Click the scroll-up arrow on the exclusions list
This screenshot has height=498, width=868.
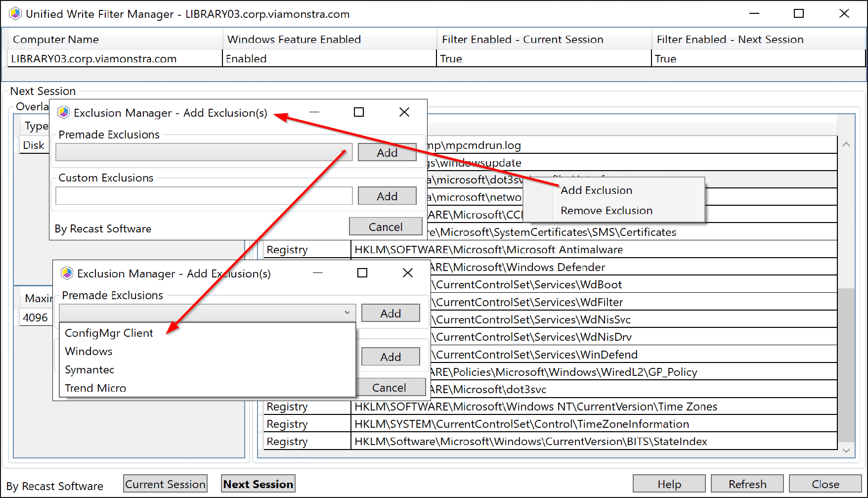tap(846, 144)
